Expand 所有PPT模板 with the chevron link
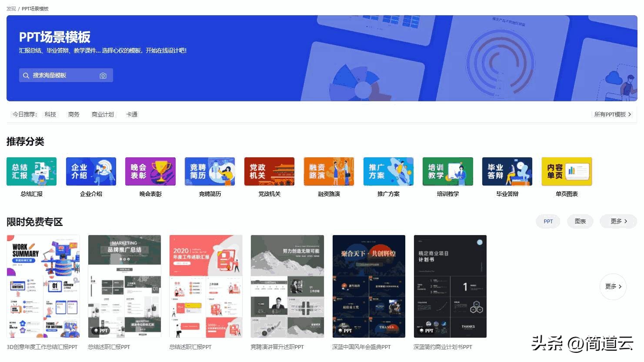 (613, 114)
